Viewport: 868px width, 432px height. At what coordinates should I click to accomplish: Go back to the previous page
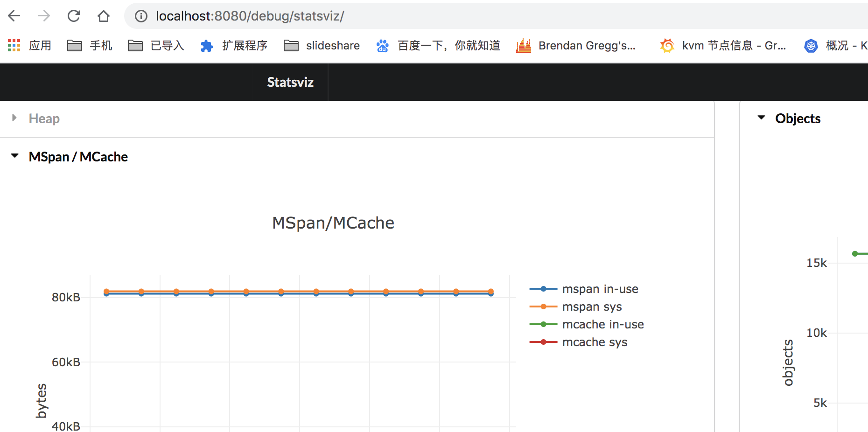tap(14, 16)
